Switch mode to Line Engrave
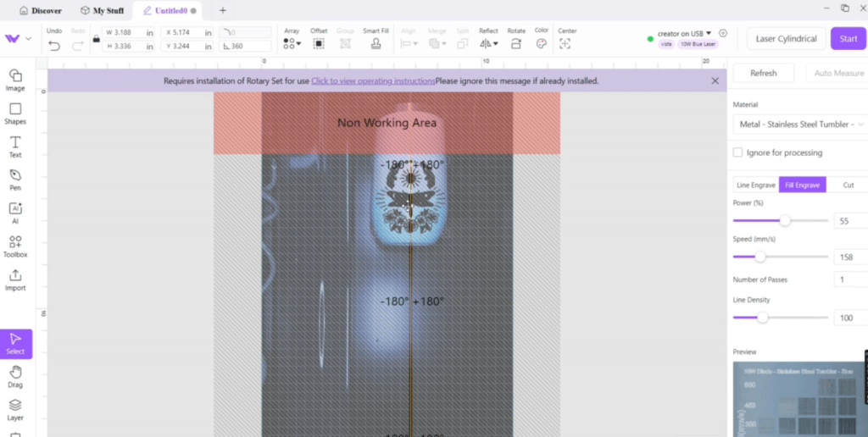 (x=755, y=185)
